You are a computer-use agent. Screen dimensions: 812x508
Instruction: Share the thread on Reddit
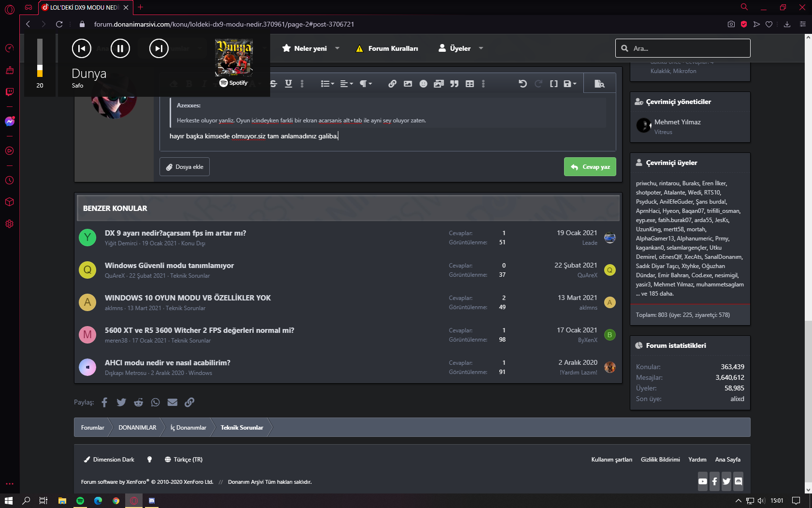point(138,403)
